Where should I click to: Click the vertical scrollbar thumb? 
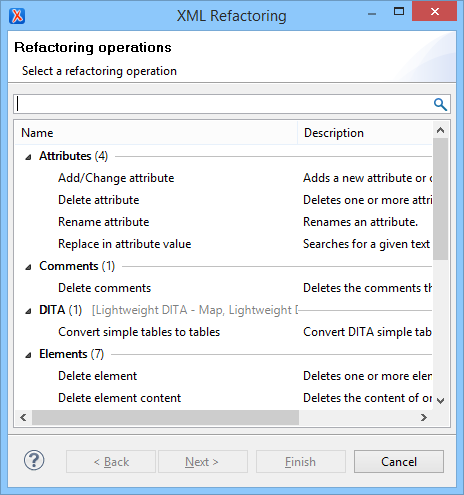point(440,199)
